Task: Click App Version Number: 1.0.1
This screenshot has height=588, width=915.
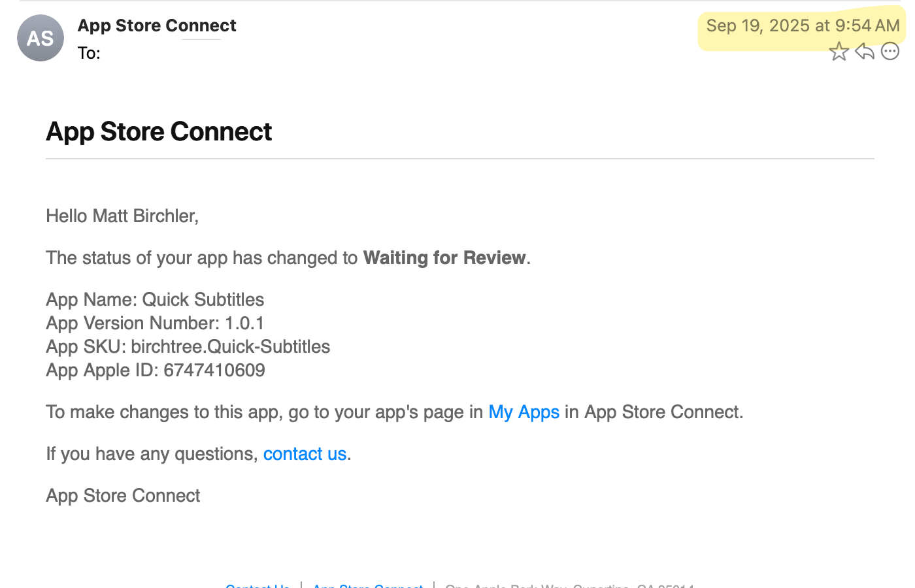Action: [155, 323]
